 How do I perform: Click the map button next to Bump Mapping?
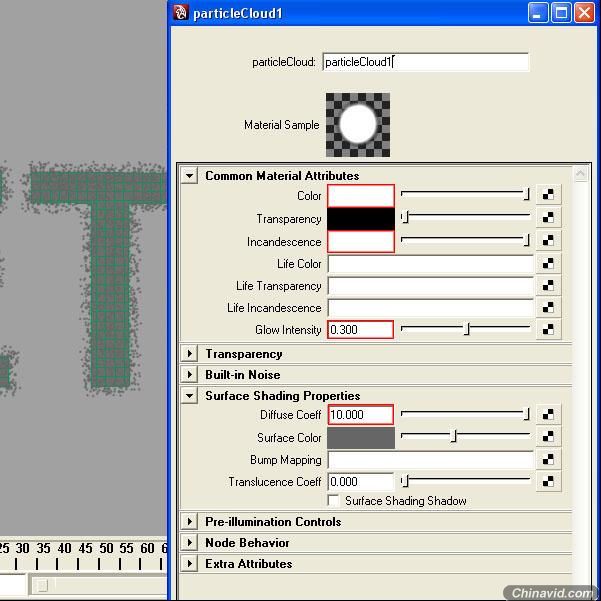pyautogui.click(x=548, y=459)
